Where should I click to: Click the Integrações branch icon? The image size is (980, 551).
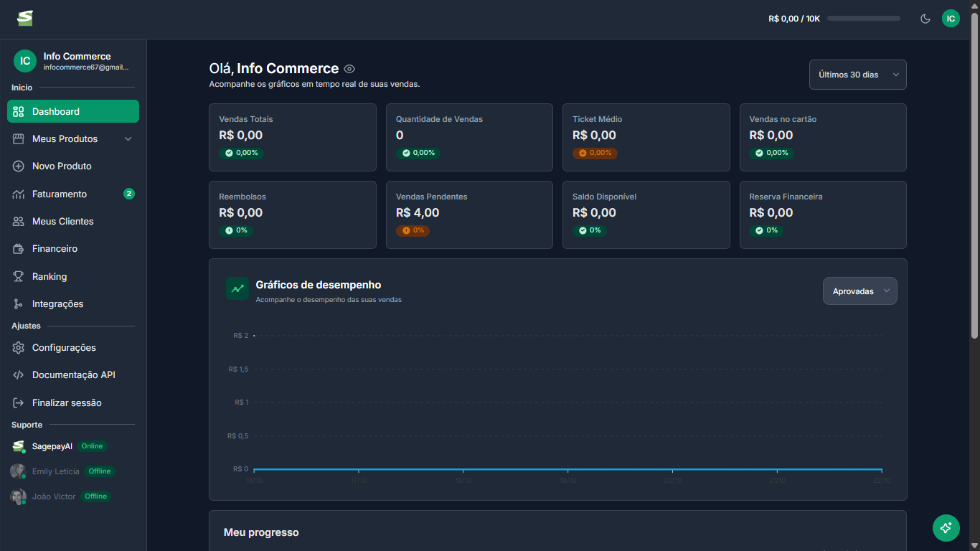point(19,304)
